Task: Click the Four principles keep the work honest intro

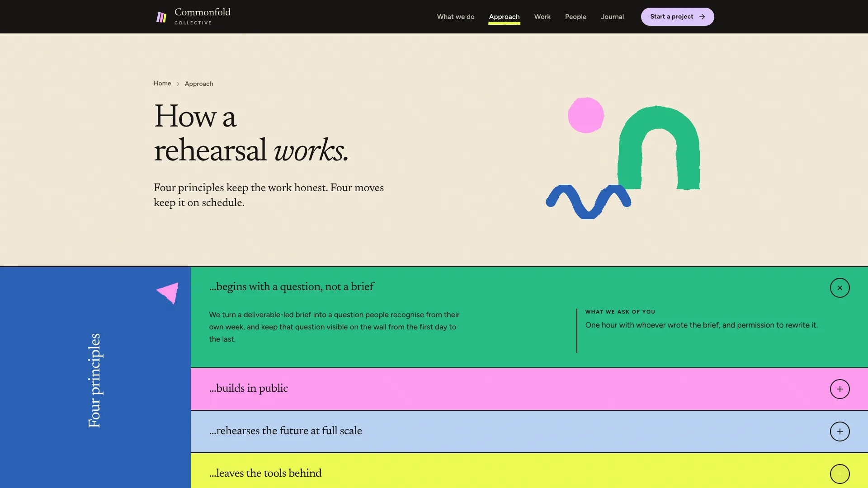Action: pyautogui.click(x=269, y=195)
